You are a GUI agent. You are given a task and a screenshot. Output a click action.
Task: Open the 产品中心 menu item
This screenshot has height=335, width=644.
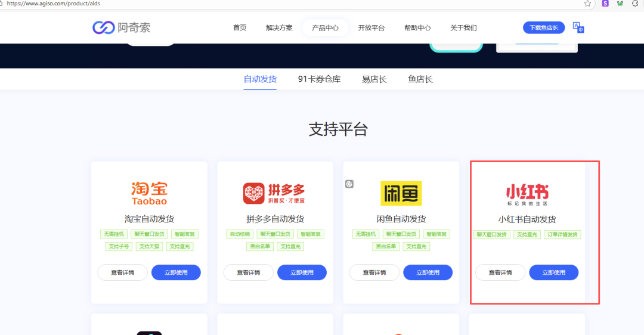[x=325, y=27]
